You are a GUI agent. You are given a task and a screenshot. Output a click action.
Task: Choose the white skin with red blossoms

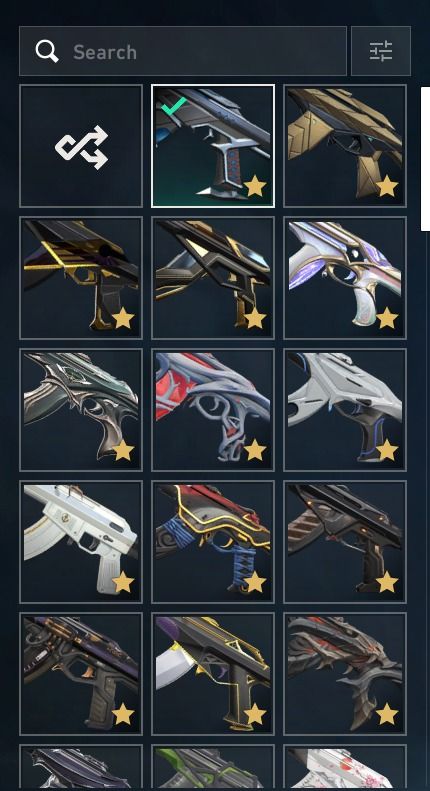tap(345, 768)
